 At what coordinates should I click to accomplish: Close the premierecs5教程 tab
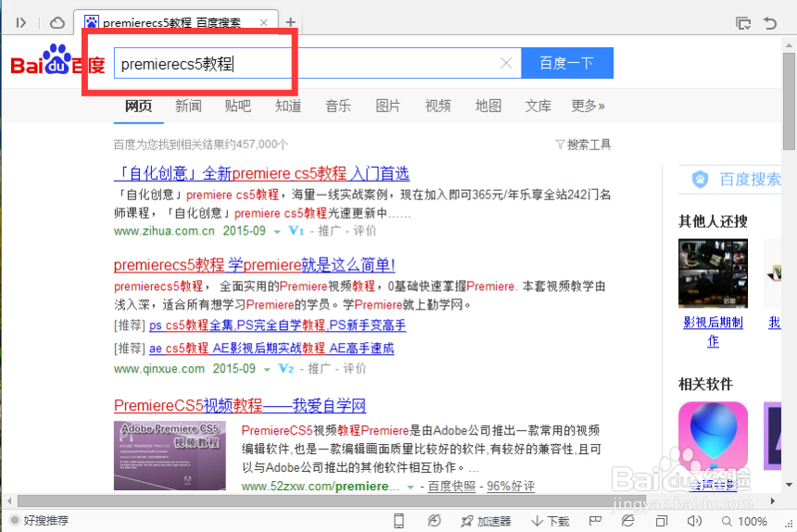(x=264, y=22)
